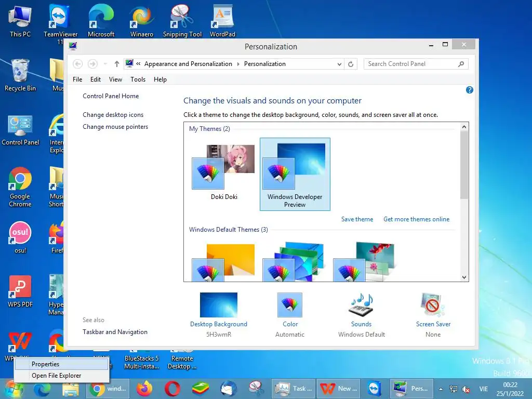This screenshot has width=532, height=399.
Task: Click Change desktop icons link
Action: [x=113, y=115]
